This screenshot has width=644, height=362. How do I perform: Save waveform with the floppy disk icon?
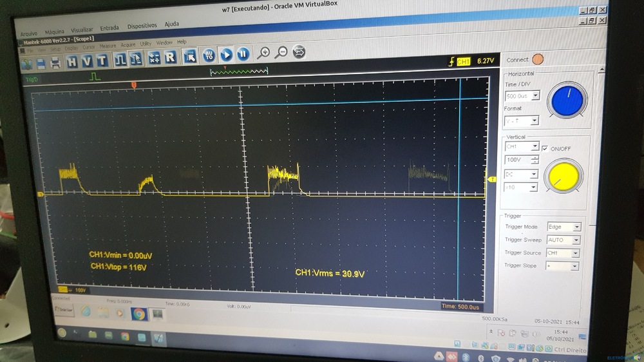(41, 63)
